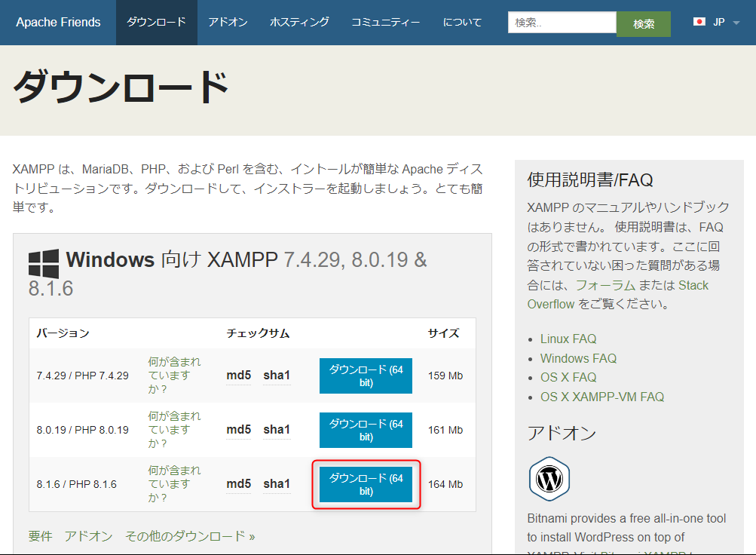The image size is (756, 555).
Task: Show sha1 checksum for 7.4.29
Action: [277, 375]
